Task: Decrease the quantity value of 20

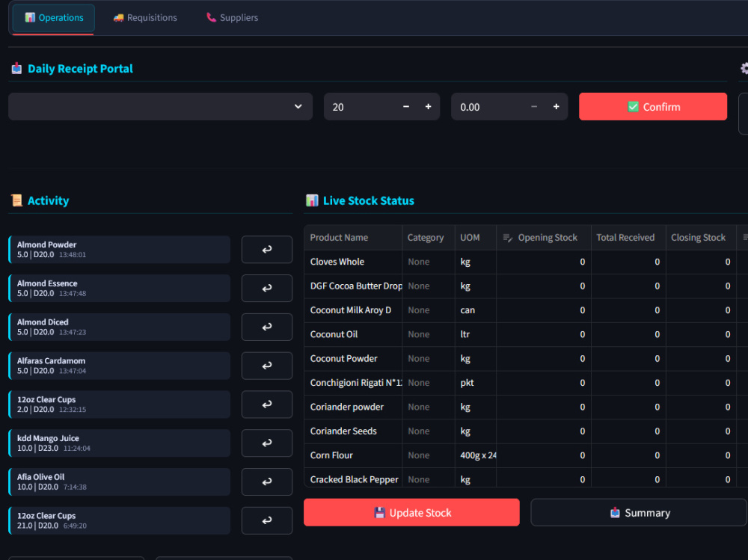Action: 406,107
